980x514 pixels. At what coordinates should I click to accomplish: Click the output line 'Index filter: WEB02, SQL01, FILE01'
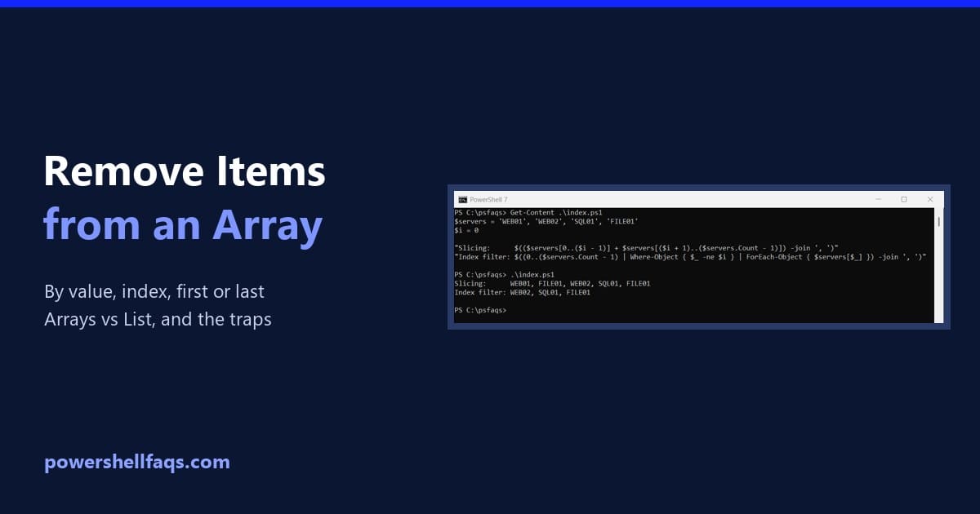pyautogui.click(x=523, y=292)
